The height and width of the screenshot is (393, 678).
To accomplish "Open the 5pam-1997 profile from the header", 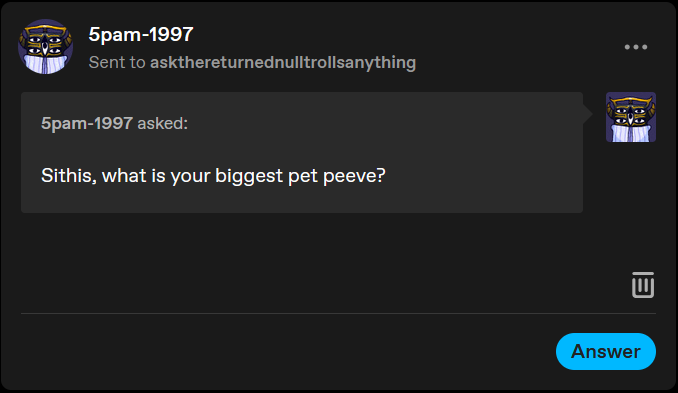I will (141, 34).
